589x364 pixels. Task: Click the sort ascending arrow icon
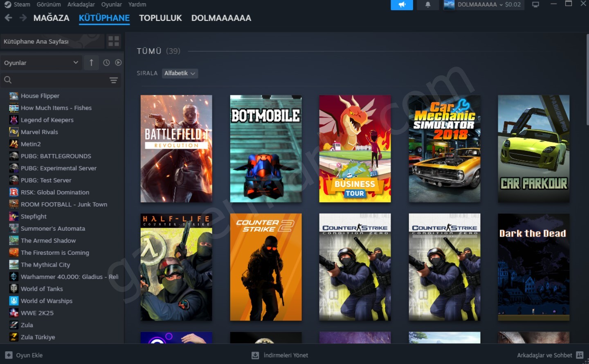click(x=91, y=63)
